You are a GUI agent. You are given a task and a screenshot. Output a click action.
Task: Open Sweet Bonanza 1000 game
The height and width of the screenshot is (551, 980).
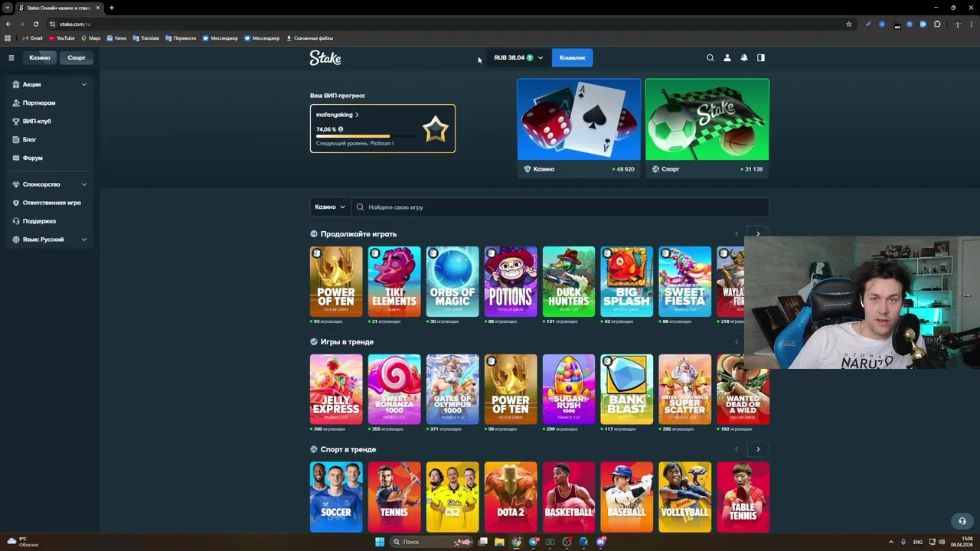(394, 389)
